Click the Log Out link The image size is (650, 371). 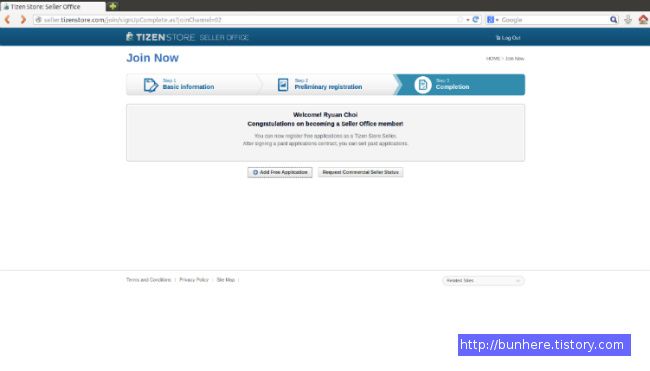click(x=508, y=38)
